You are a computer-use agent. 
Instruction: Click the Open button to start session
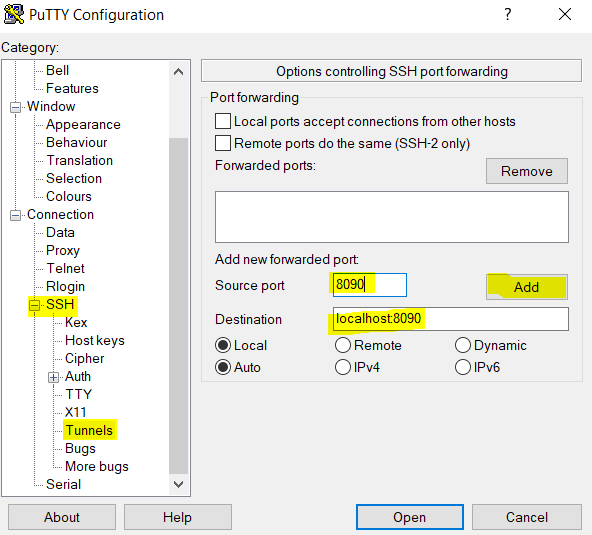click(x=410, y=517)
